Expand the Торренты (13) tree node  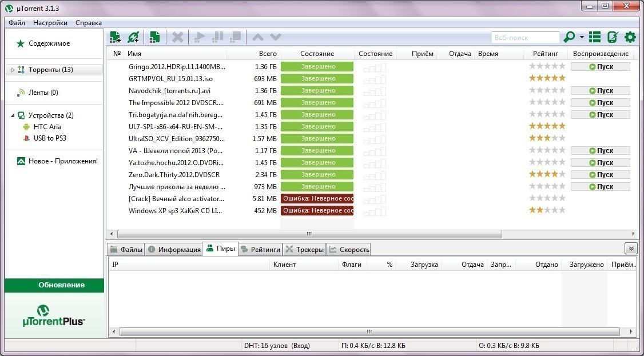click(13, 70)
